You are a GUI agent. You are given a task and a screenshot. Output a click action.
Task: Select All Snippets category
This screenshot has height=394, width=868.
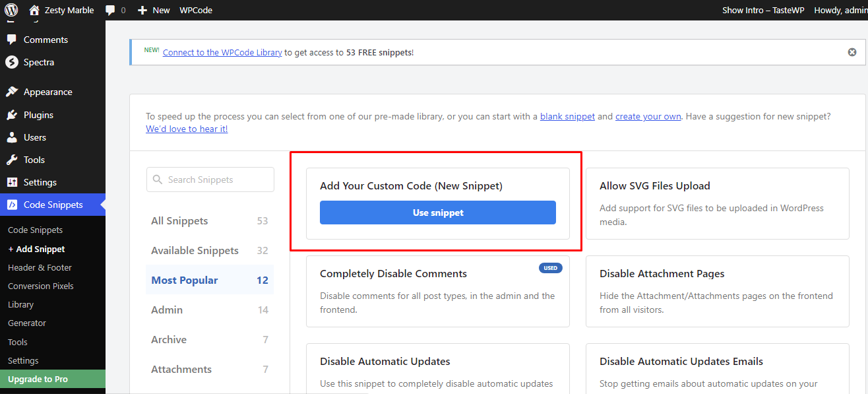click(x=210, y=220)
